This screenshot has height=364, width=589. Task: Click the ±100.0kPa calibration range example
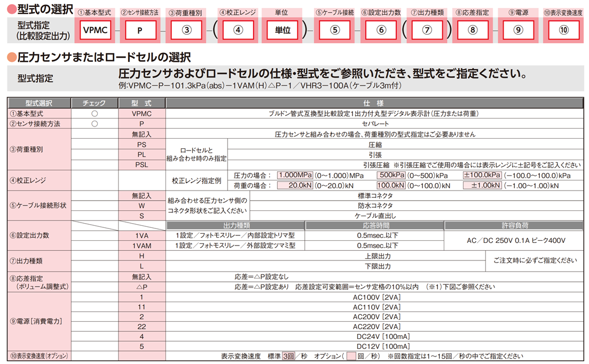coord(482,175)
